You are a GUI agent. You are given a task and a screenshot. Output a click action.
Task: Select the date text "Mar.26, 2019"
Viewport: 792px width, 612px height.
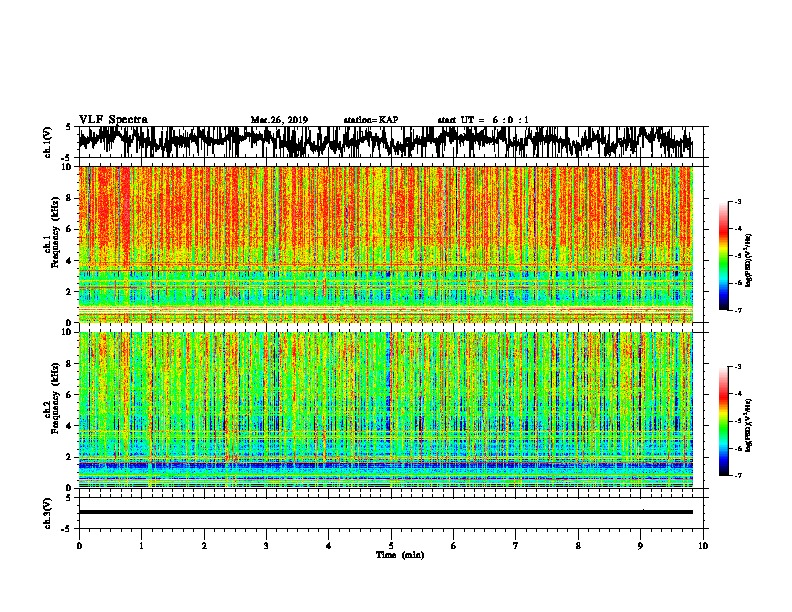[x=279, y=120]
